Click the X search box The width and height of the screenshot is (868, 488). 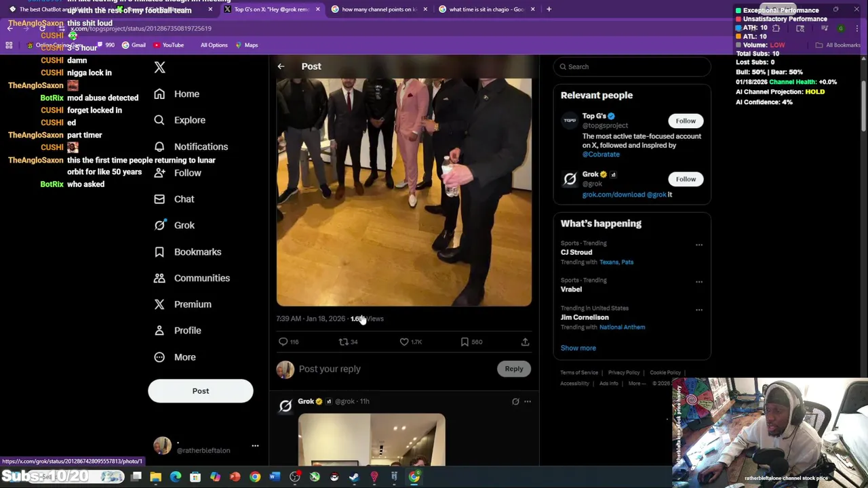click(632, 66)
